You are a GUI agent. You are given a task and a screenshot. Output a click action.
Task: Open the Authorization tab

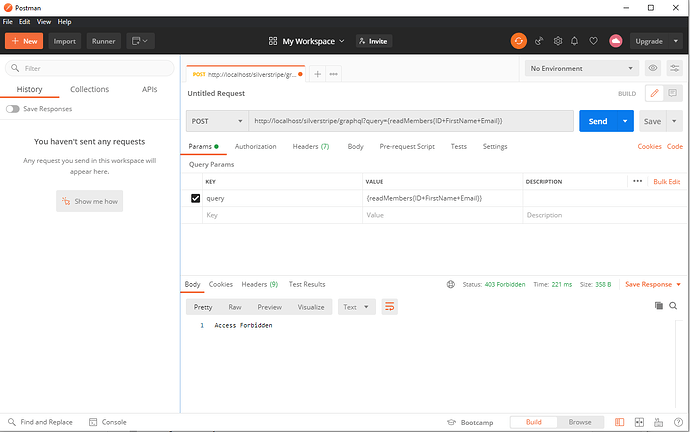pyautogui.click(x=255, y=147)
